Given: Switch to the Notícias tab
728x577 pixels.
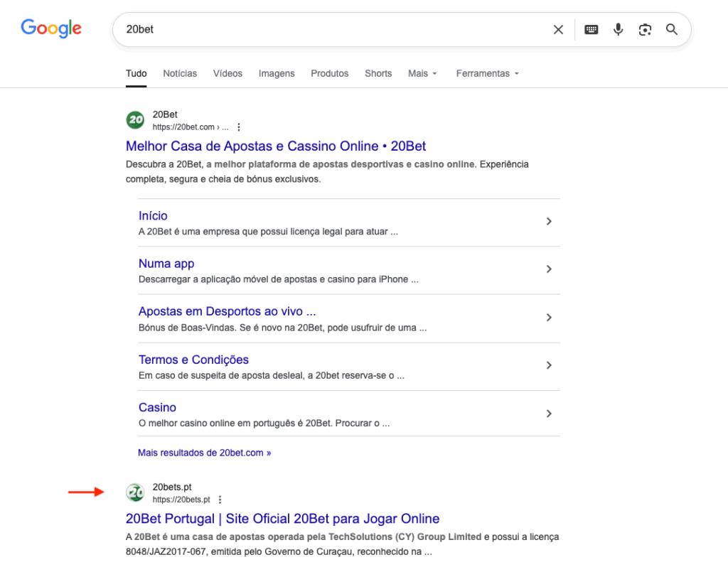Looking at the screenshot, I should (x=180, y=73).
